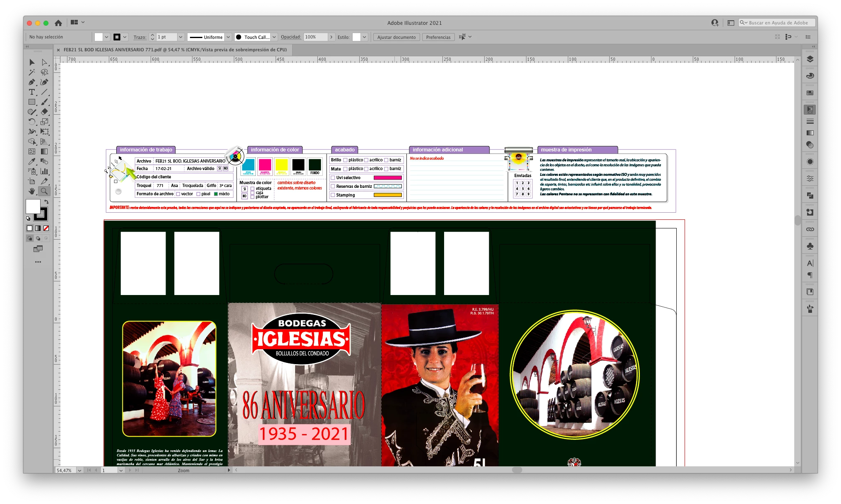Viewport: 841px width, 504px height.
Task: Check the Stamping checkbox
Action: coord(333,195)
